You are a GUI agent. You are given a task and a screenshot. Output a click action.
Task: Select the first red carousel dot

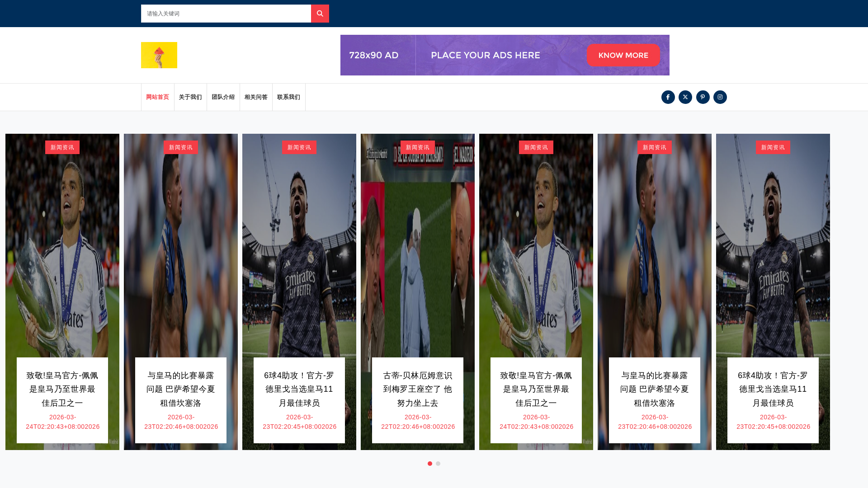pyautogui.click(x=430, y=464)
